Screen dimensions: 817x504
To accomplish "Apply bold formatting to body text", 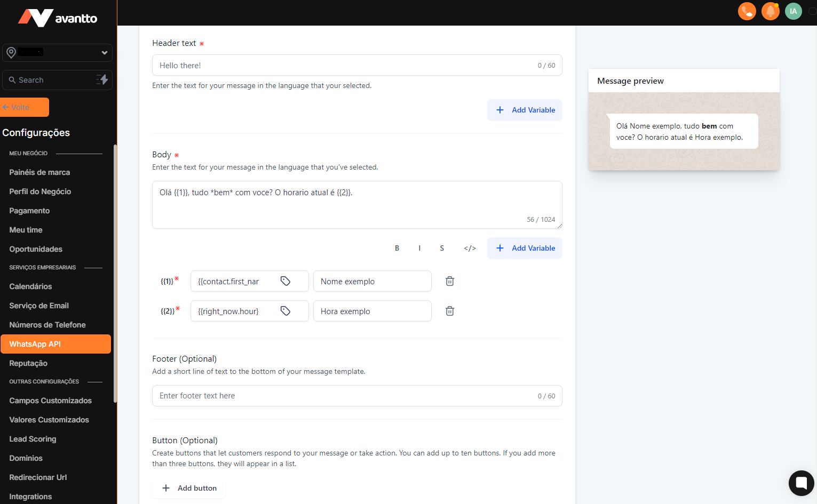I will [397, 248].
